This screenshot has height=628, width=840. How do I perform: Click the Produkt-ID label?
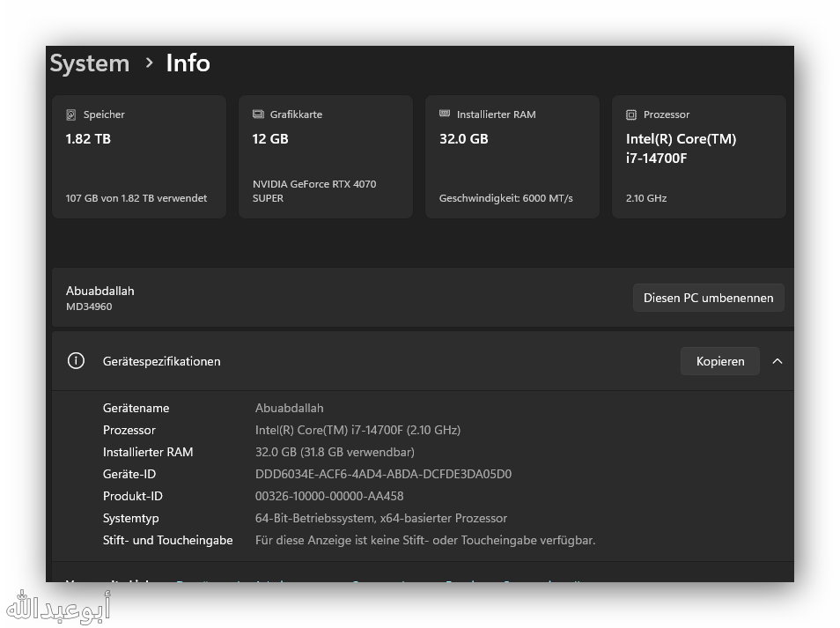(x=133, y=496)
